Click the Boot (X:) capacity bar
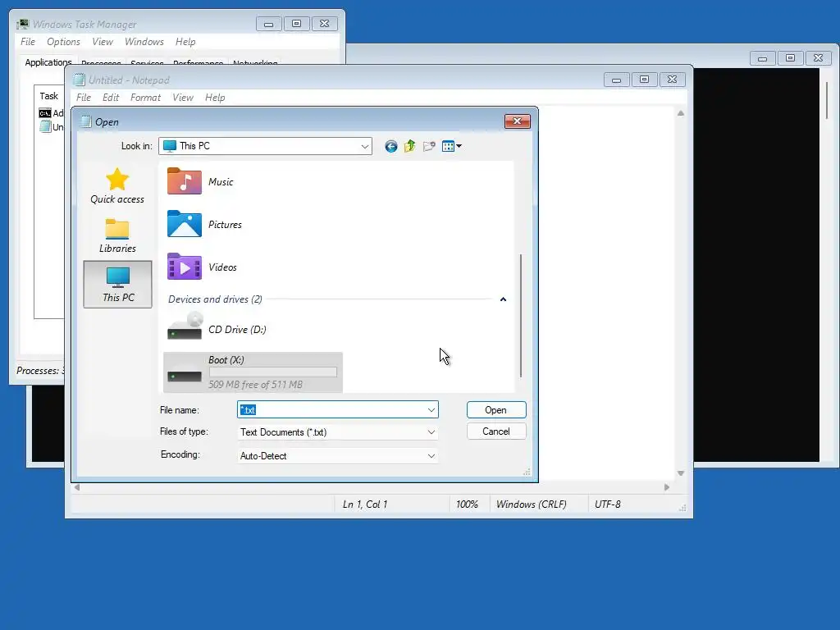Viewport: 840px width, 630px height. point(273,372)
